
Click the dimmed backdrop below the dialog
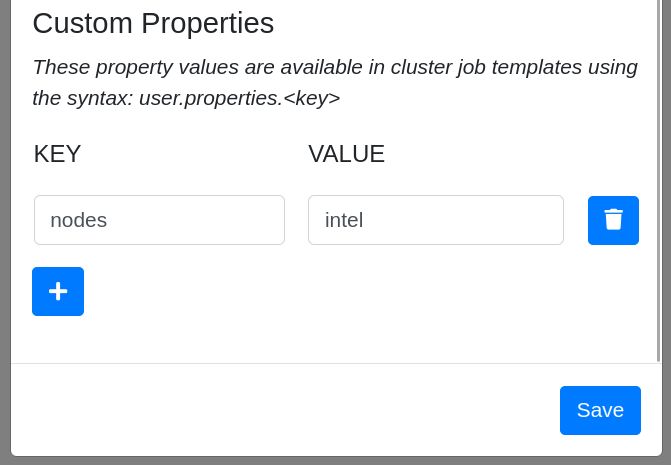tap(335, 461)
